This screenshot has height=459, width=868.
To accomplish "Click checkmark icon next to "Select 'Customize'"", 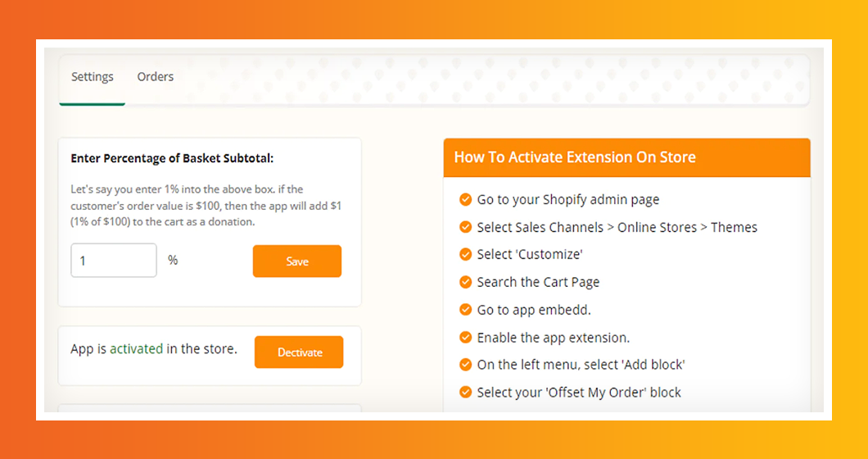I will [465, 254].
